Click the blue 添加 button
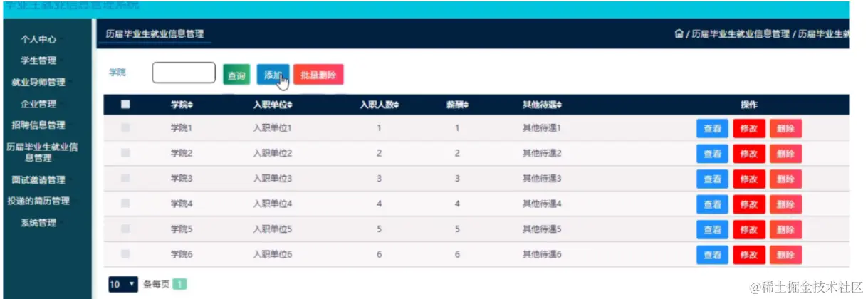868x299 pixels. click(273, 75)
